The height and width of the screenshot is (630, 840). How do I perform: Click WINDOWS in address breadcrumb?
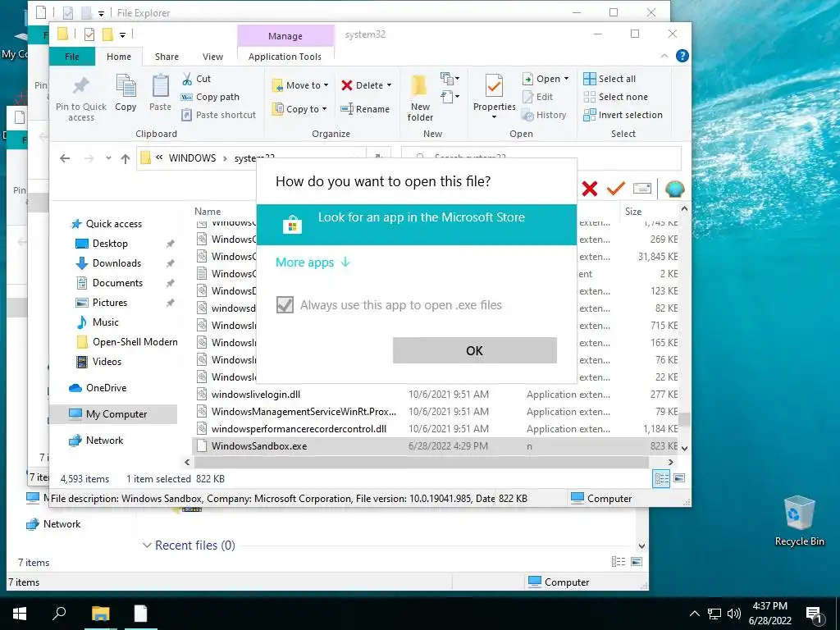(192, 158)
